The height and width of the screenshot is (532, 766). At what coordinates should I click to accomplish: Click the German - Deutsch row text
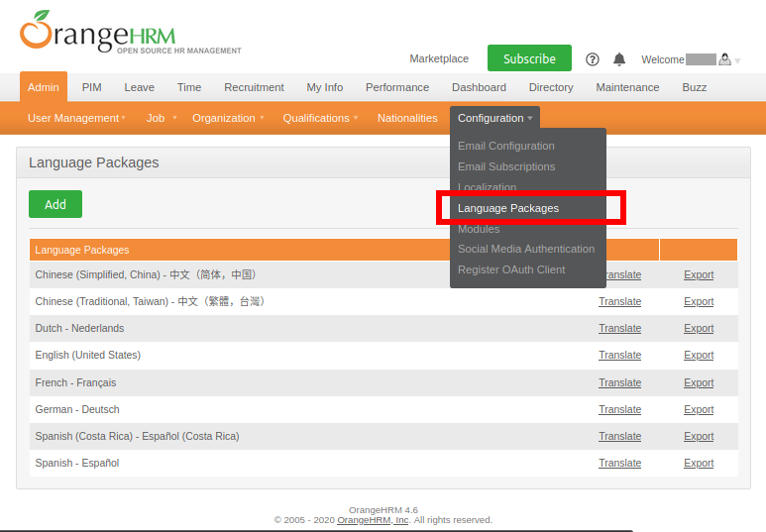pyautogui.click(x=76, y=409)
